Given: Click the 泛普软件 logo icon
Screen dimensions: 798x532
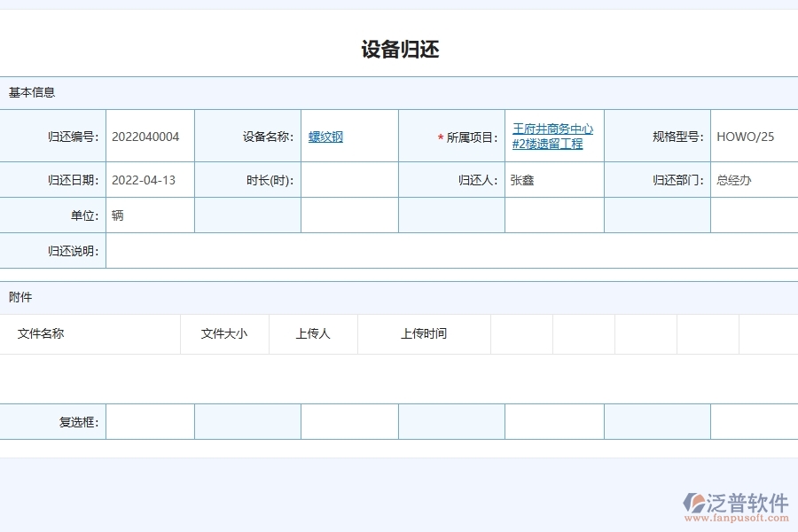Looking at the screenshot, I should [696, 500].
